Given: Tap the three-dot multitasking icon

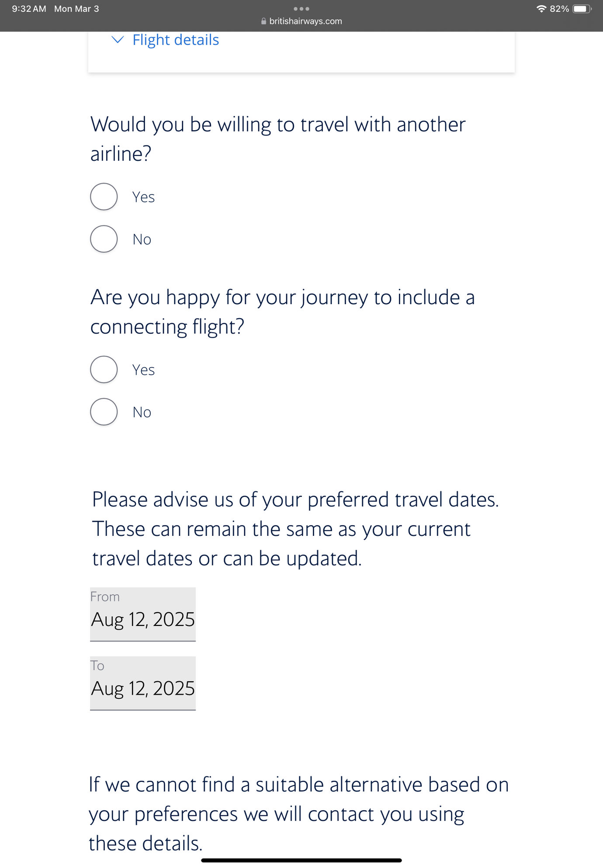Looking at the screenshot, I should 301,9.
